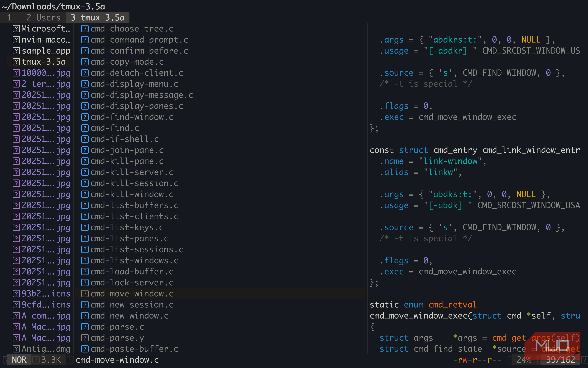Select cmd-display-panes.c file

click(137, 106)
